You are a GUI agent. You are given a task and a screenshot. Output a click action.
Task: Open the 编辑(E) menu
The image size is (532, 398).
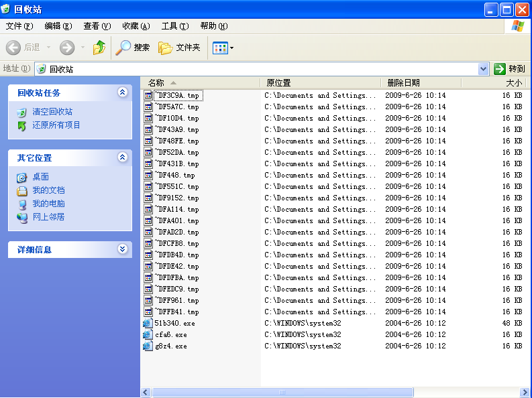tap(58, 26)
